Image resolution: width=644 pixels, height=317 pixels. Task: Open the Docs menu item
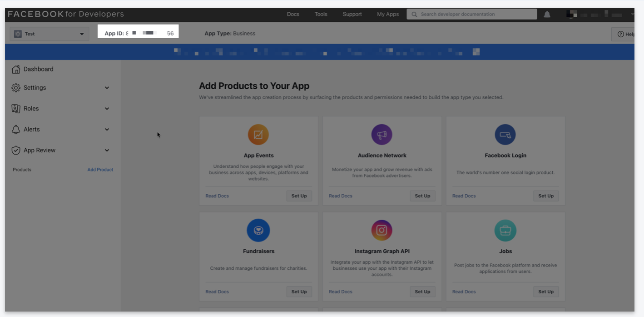(293, 14)
